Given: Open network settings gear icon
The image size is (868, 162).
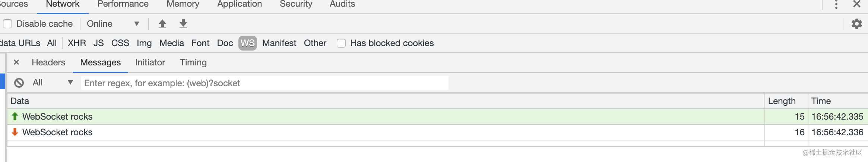Looking at the screenshot, I should point(856,24).
